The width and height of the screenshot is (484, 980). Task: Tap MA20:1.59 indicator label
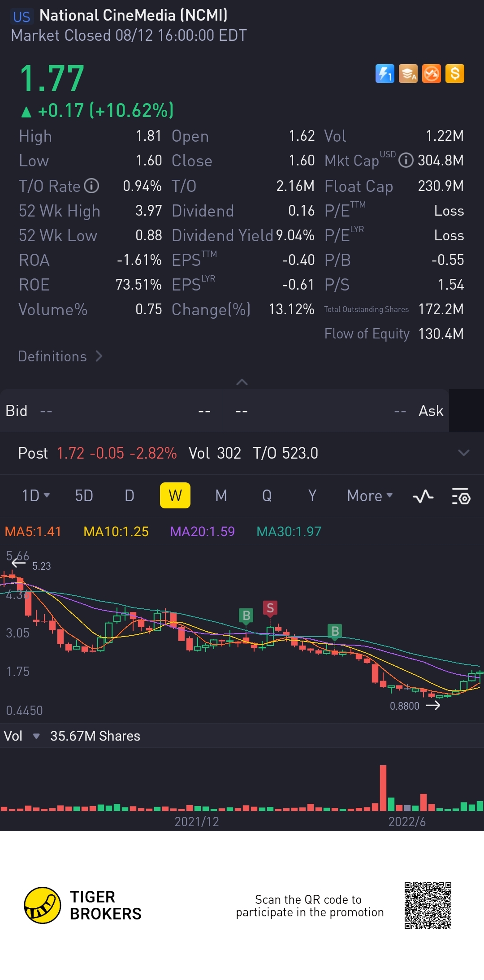click(202, 531)
